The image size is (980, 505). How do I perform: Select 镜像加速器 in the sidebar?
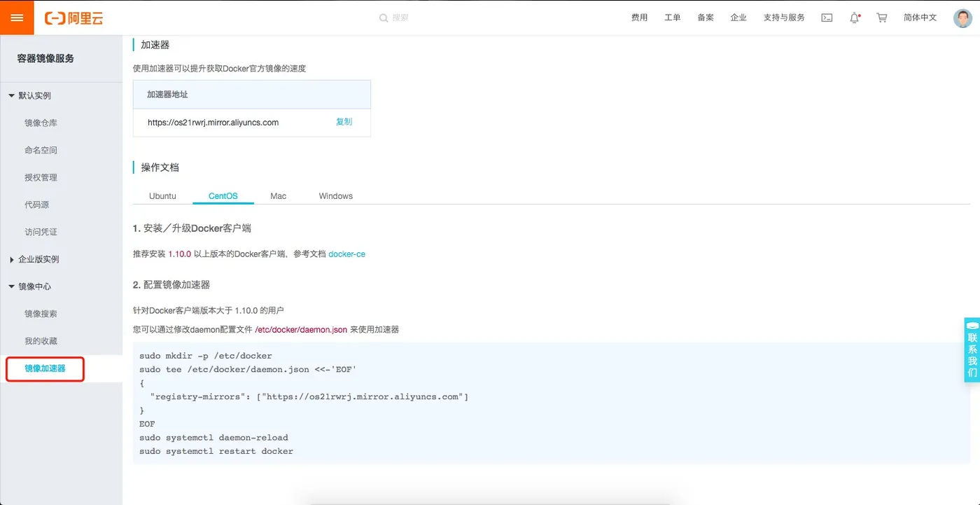pyautogui.click(x=45, y=369)
